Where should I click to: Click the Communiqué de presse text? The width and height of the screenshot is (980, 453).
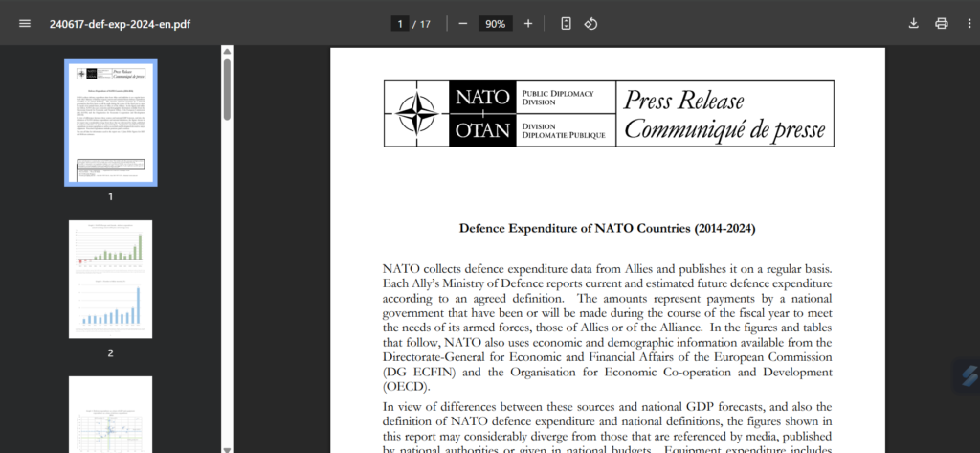coord(724,129)
